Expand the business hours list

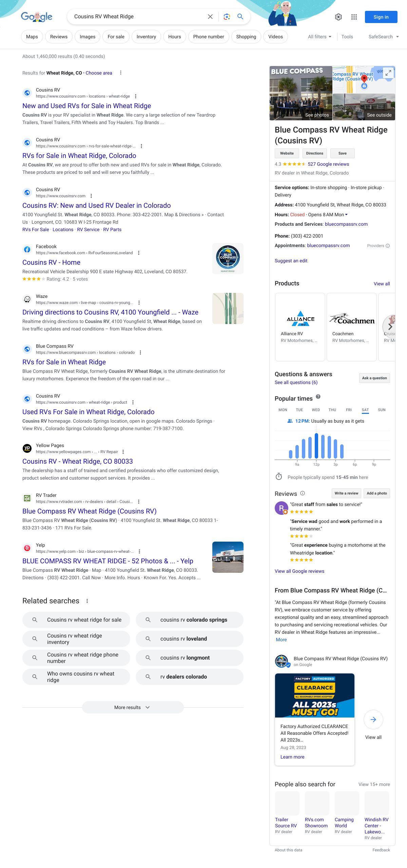pyautogui.click(x=346, y=215)
